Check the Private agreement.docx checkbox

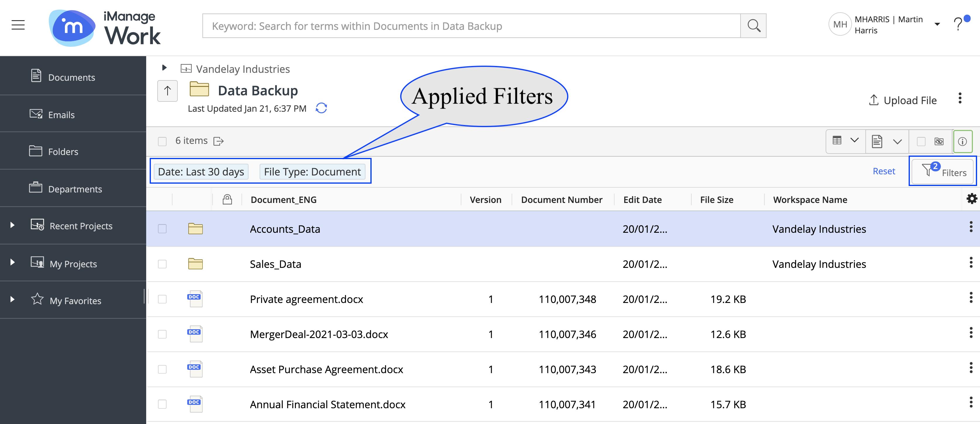pyautogui.click(x=163, y=299)
